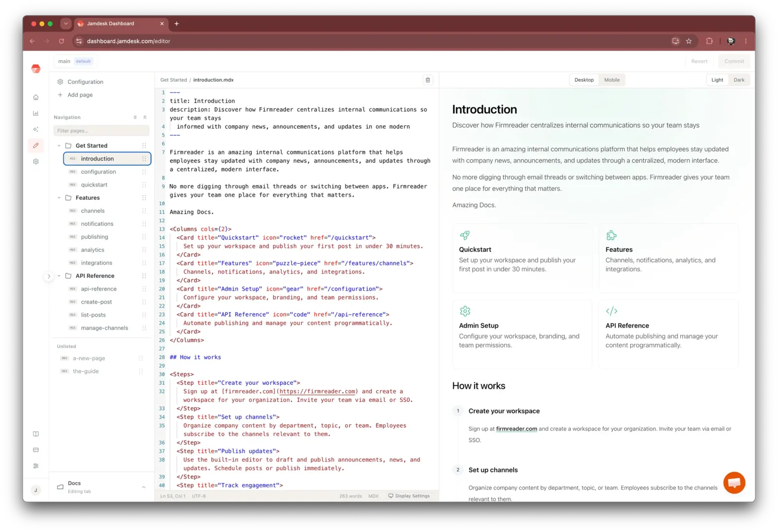Collapse the Get Started folder
778x532 pixels.
coord(59,146)
